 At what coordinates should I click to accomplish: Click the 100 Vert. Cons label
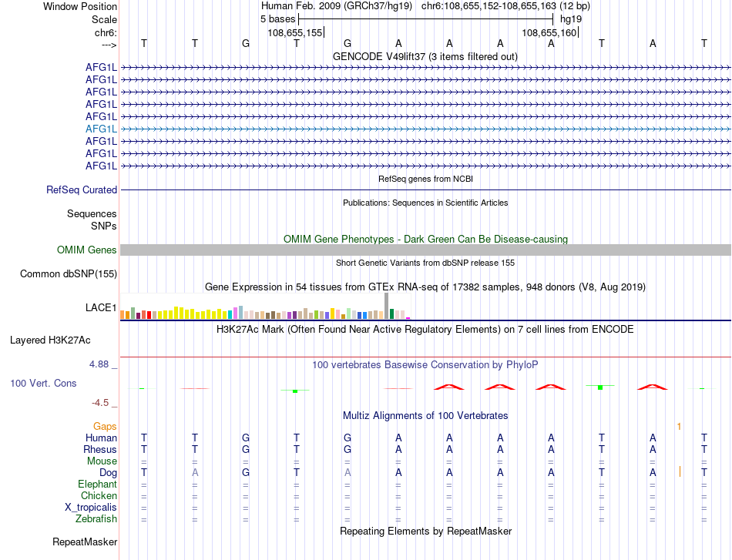(x=43, y=383)
